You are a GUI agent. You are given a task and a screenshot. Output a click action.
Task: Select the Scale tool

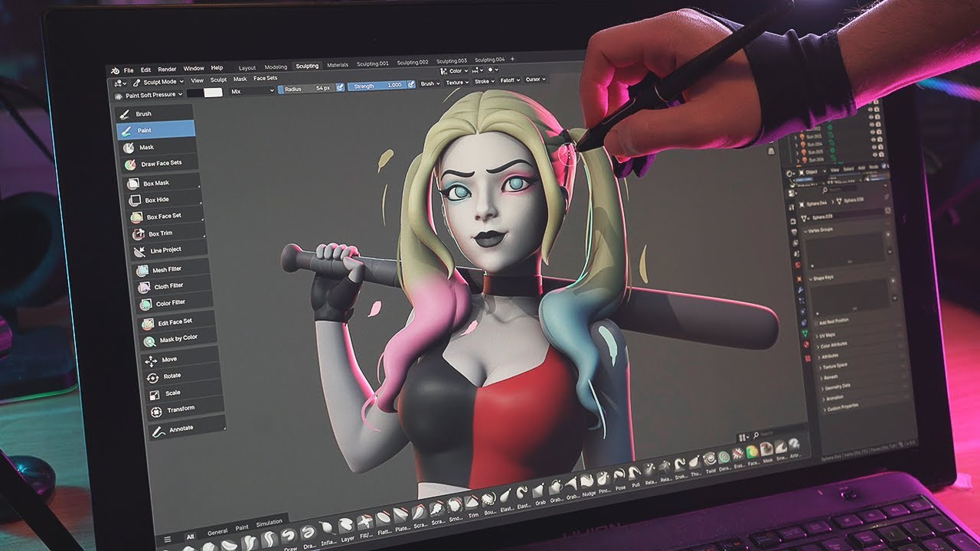[185, 393]
